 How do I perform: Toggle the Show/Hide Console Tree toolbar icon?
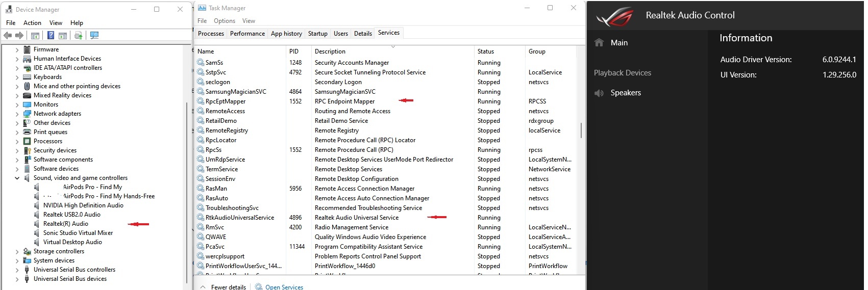35,36
